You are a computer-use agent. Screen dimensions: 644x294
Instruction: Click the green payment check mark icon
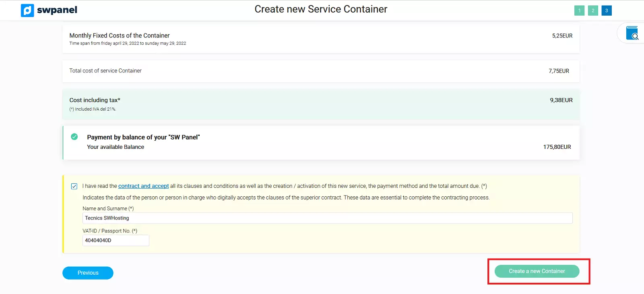coord(74,137)
